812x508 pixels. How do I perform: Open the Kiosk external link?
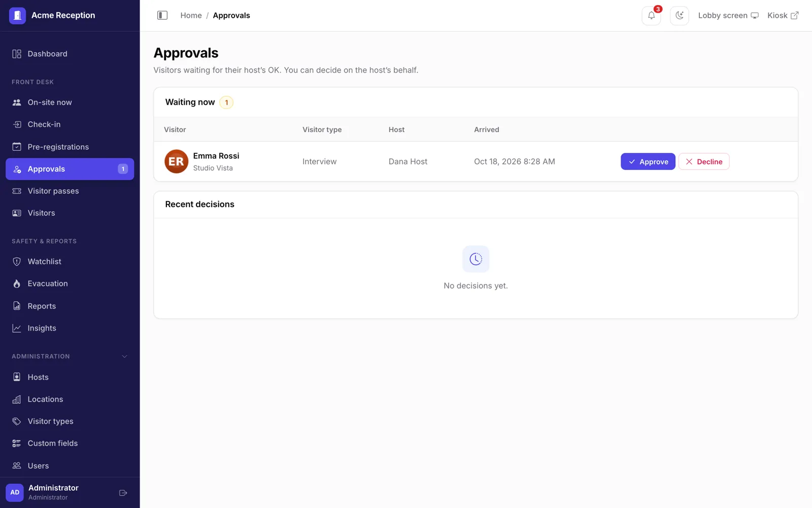(x=783, y=15)
